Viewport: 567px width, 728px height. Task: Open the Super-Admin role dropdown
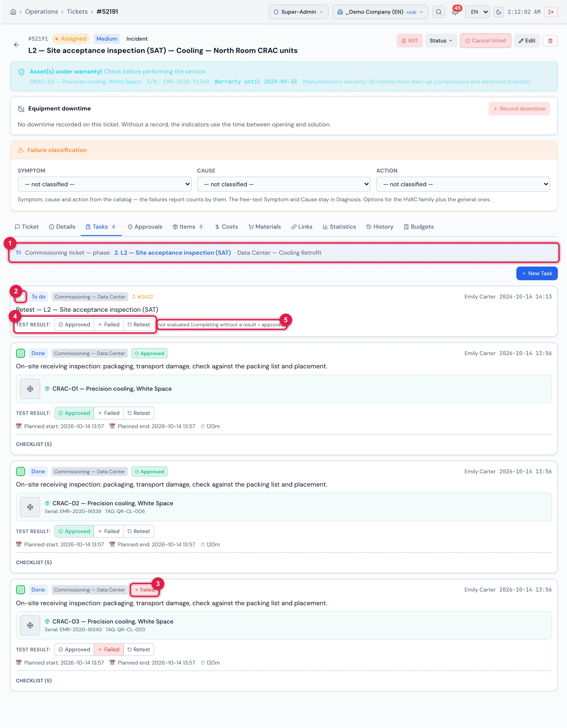coord(298,12)
